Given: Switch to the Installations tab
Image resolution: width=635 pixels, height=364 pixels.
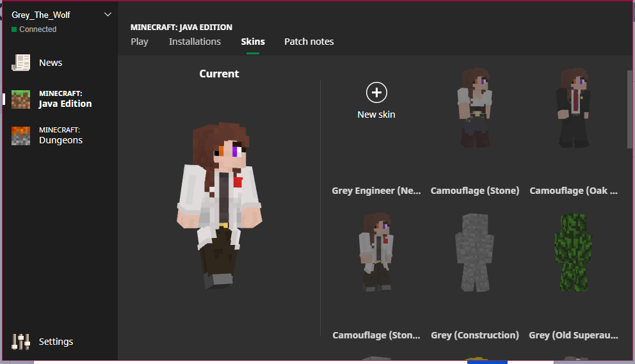Looking at the screenshot, I should (195, 42).
